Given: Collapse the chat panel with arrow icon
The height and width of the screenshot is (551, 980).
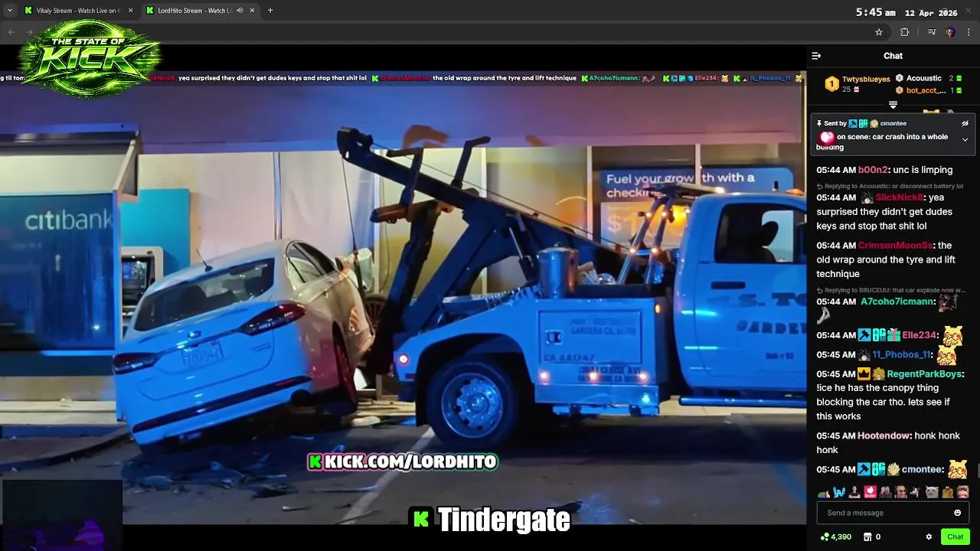Looking at the screenshot, I should (x=816, y=56).
